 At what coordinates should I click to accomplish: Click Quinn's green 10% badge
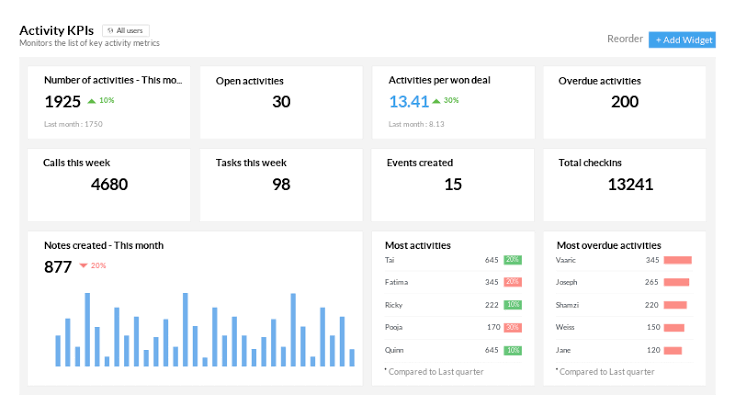pos(512,350)
